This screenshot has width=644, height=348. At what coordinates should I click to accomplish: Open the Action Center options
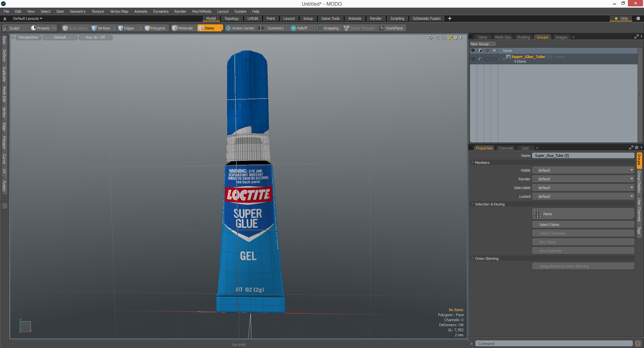point(240,28)
